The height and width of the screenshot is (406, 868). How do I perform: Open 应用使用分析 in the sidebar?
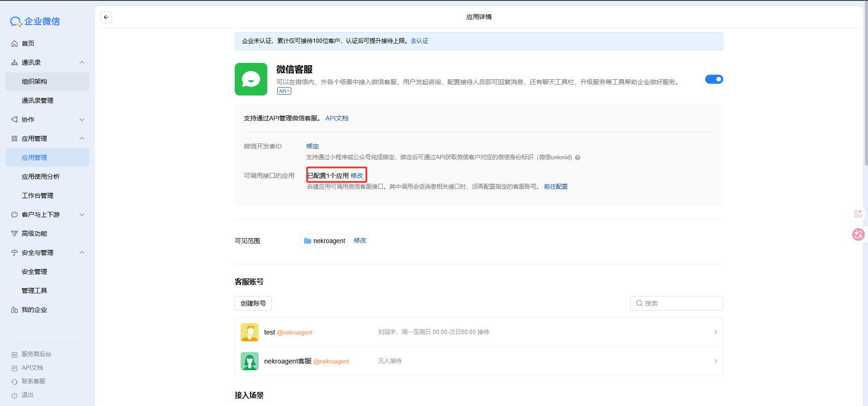(41, 177)
